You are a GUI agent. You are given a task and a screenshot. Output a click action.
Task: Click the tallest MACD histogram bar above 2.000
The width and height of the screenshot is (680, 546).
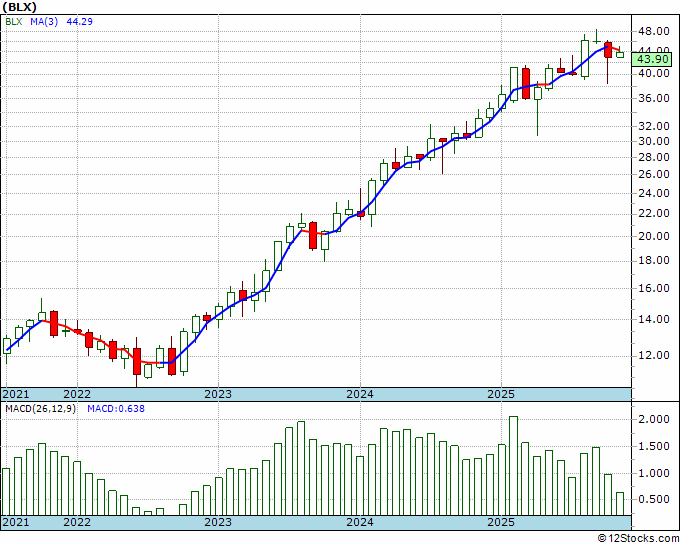[x=513, y=466]
